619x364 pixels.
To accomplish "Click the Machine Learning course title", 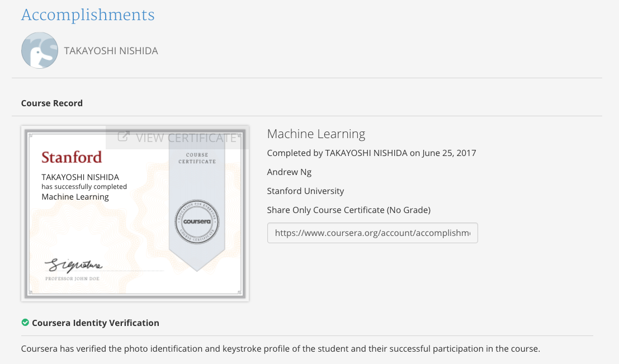I will pyautogui.click(x=316, y=134).
